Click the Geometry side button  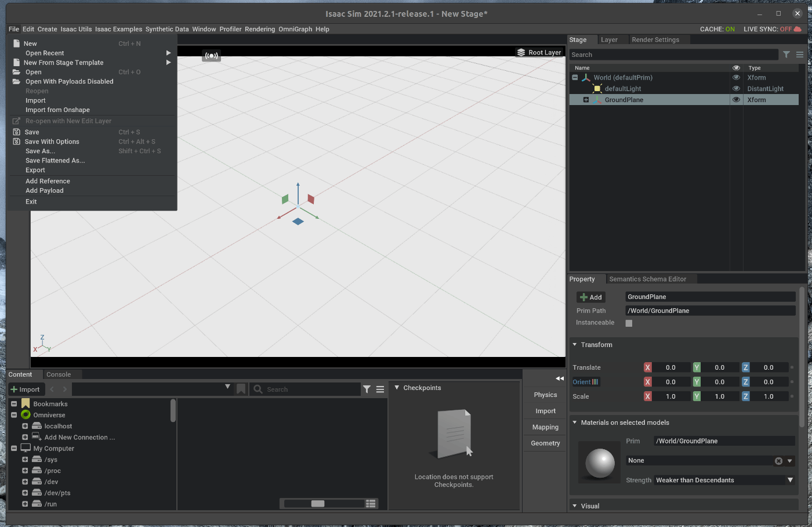pyautogui.click(x=545, y=443)
